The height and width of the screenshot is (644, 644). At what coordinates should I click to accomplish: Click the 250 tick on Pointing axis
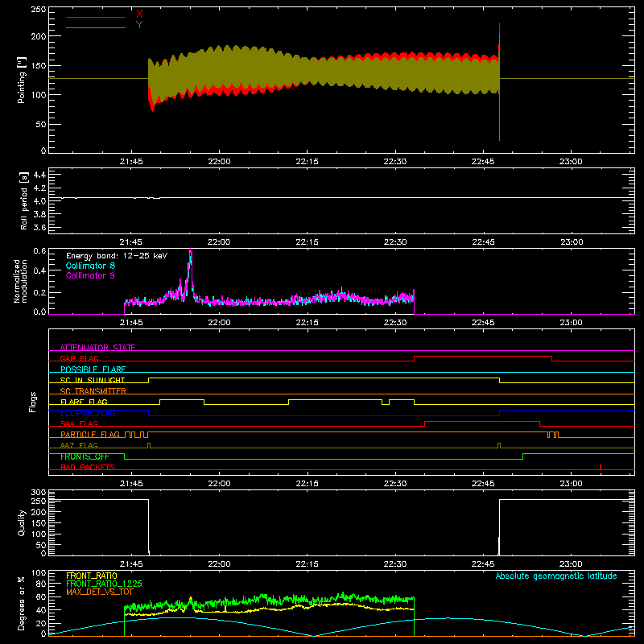[39, 10]
